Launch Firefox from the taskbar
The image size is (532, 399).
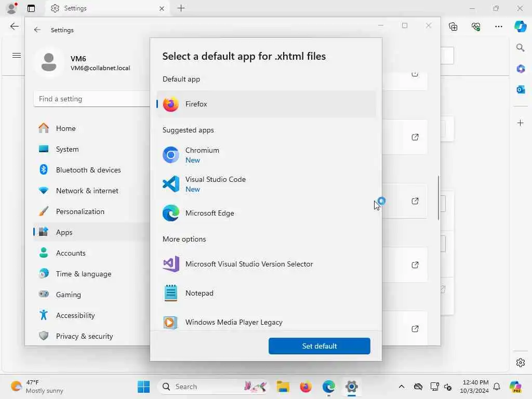pyautogui.click(x=305, y=387)
